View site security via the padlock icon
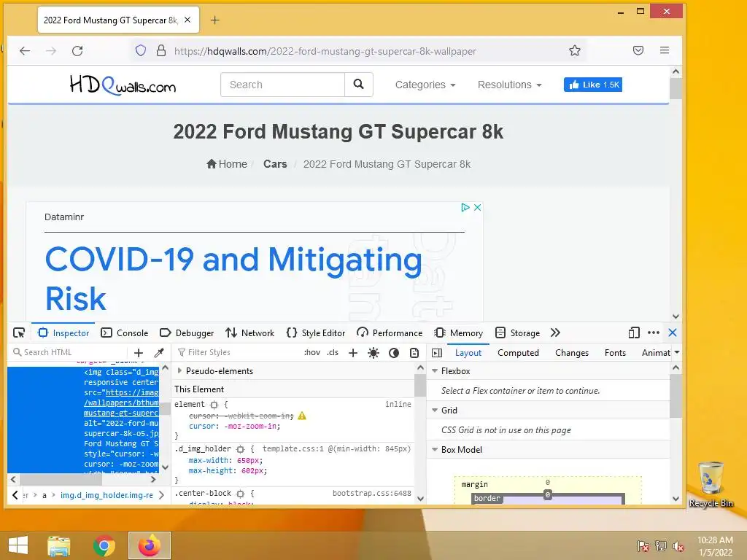 pyautogui.click(x=161, y=50)
